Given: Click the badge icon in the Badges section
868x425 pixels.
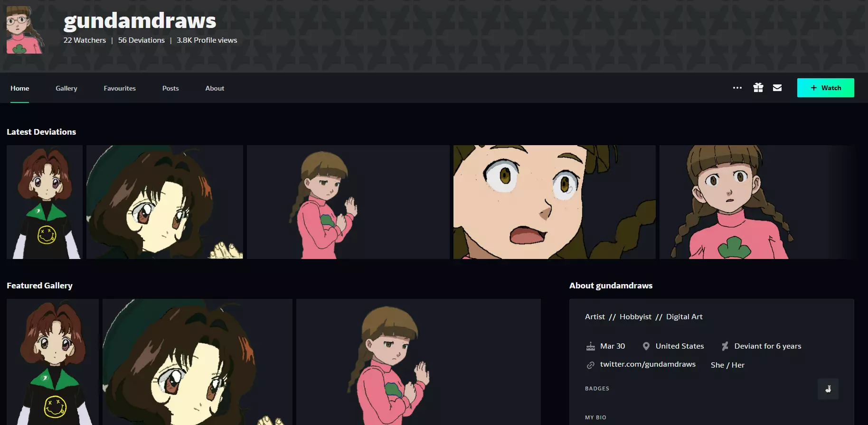Looking at the screenshot, I should pos(828,389).
